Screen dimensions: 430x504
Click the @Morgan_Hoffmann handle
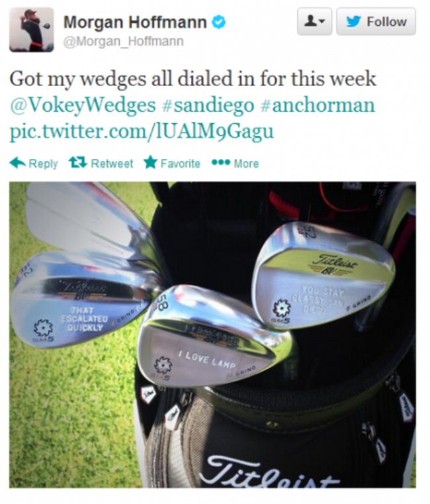tap(124, 42)
